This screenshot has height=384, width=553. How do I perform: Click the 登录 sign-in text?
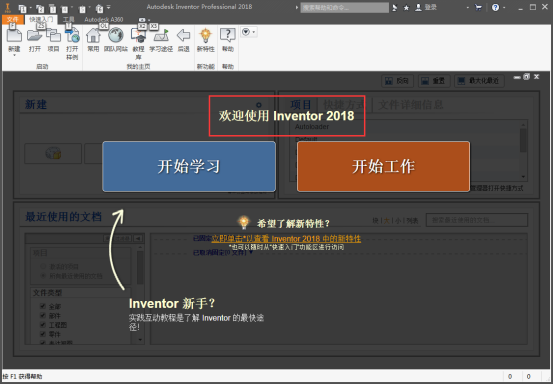(431, 7)
